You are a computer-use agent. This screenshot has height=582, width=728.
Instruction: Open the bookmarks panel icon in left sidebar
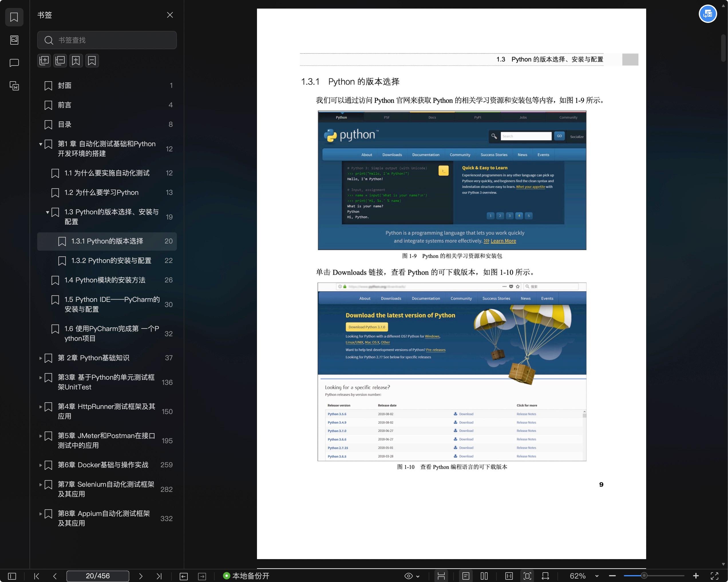pos(14,17)
